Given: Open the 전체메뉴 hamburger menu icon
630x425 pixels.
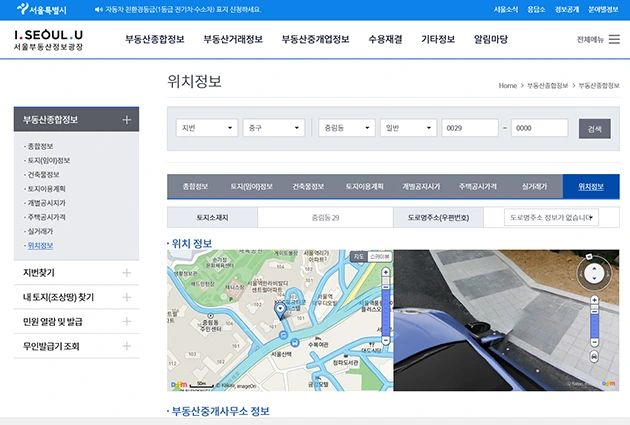Looking at the screenshot, I should 614,39.
